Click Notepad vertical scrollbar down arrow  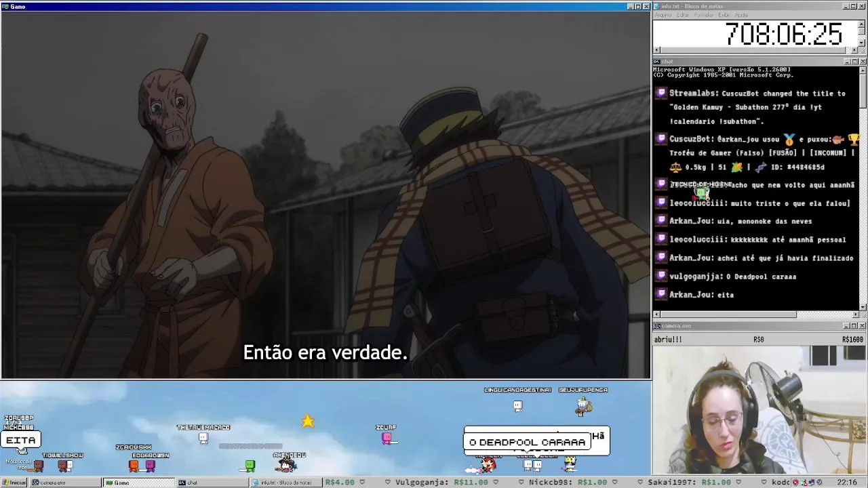click(862, 43)
